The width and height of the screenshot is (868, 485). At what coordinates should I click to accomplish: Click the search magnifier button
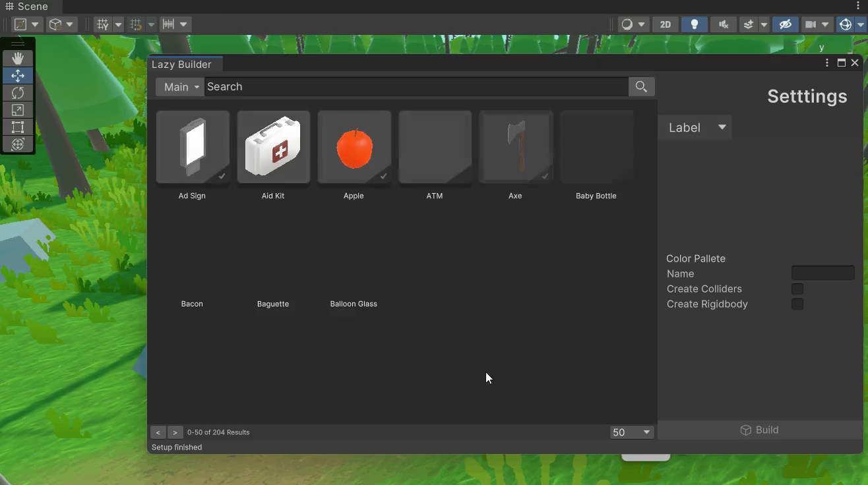tap(641, 87)
